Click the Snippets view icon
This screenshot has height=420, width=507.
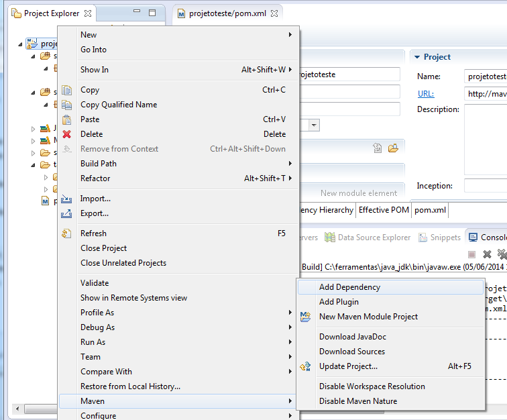click(x=422, y=238)
